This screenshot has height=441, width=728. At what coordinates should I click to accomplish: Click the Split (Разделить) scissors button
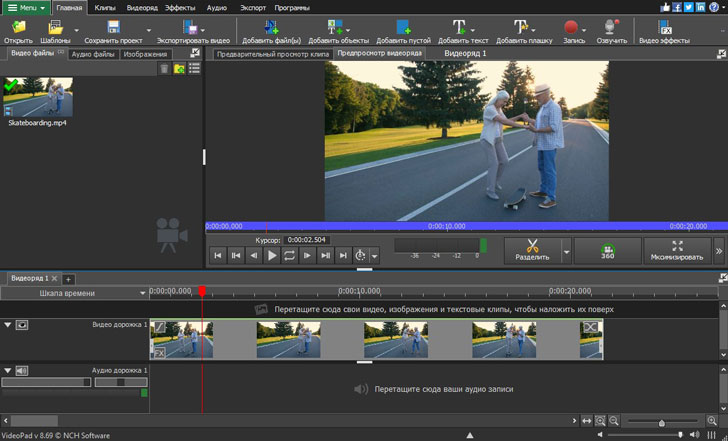pyautogui.click(x=532, y=249)
